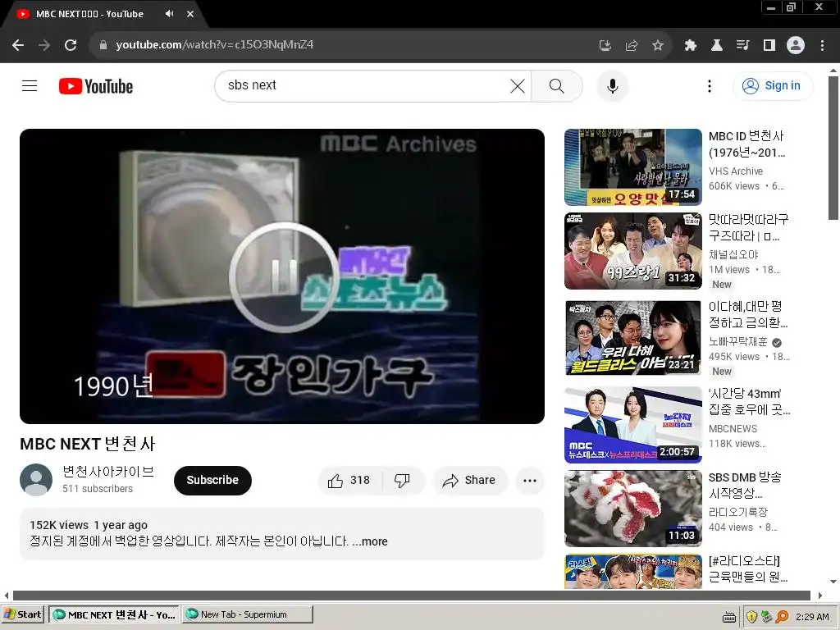Share this page from address bar icon
Image resolution: width=840 pixels, height=630 pixels.
[631, 46]
